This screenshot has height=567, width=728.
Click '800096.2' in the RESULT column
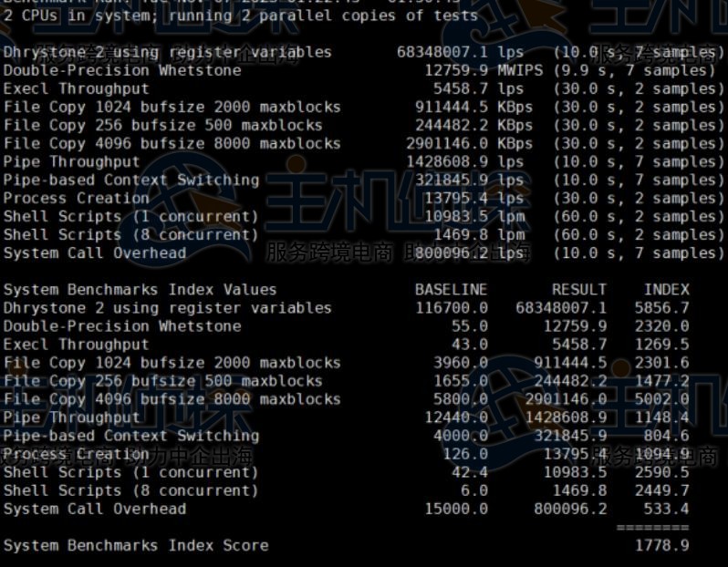570,509
